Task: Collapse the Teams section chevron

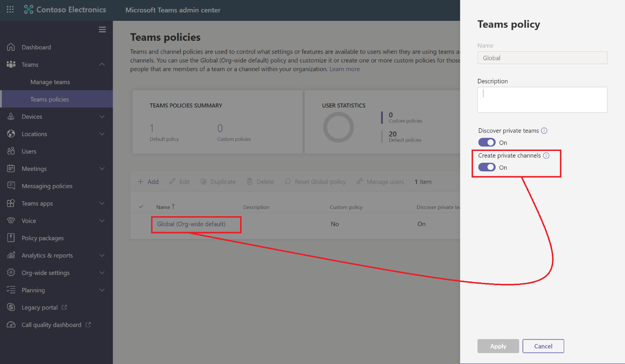Action: [x=102, y=64]
